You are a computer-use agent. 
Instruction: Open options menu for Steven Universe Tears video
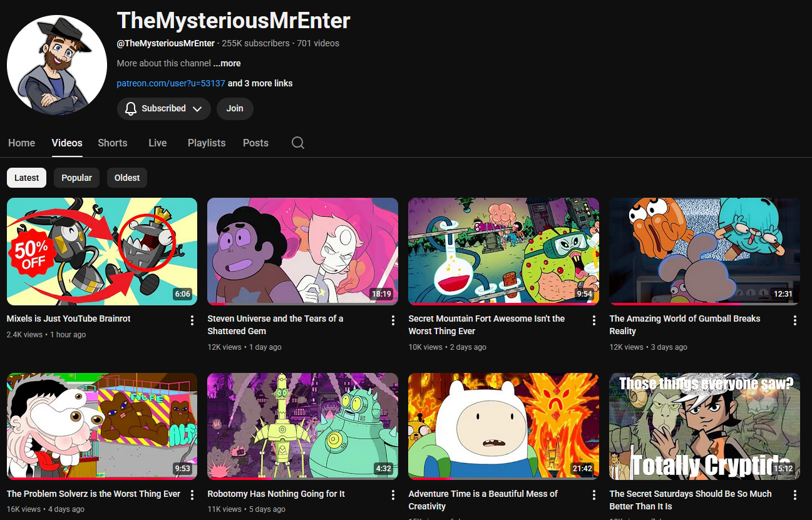[393, 320]
